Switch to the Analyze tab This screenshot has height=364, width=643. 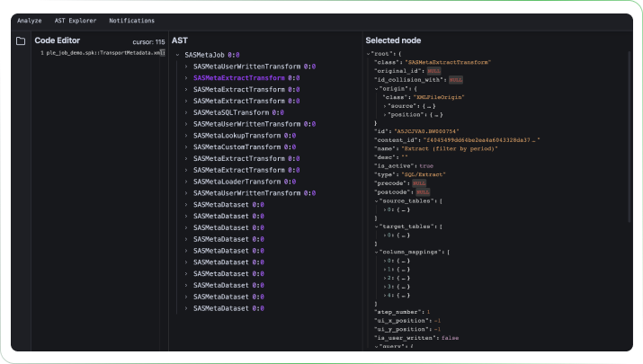point(29,21)
